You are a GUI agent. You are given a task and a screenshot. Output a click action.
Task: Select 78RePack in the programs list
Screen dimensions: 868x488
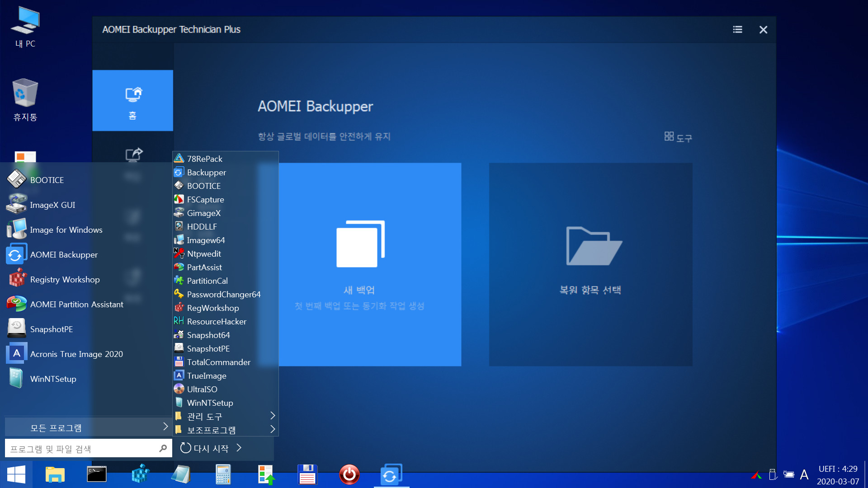click(x=225, y=159)
